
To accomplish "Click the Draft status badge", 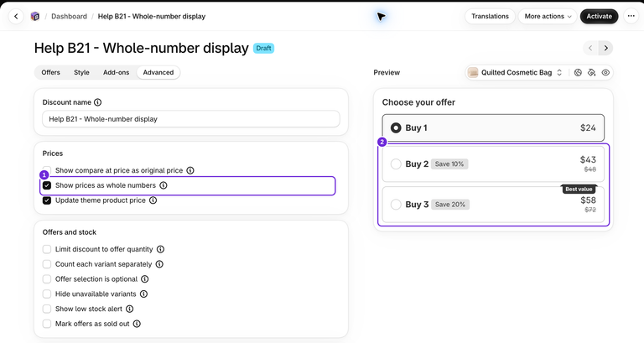I will [263, 48].
